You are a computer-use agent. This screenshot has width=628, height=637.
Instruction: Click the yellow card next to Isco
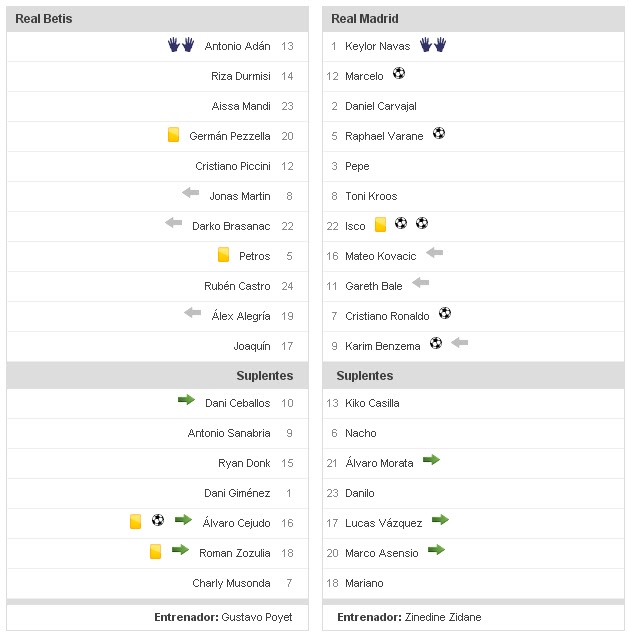(380, 225)
